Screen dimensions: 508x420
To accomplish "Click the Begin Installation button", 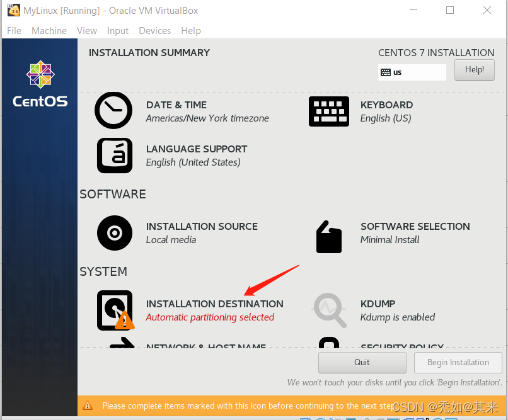I will 458,363.
